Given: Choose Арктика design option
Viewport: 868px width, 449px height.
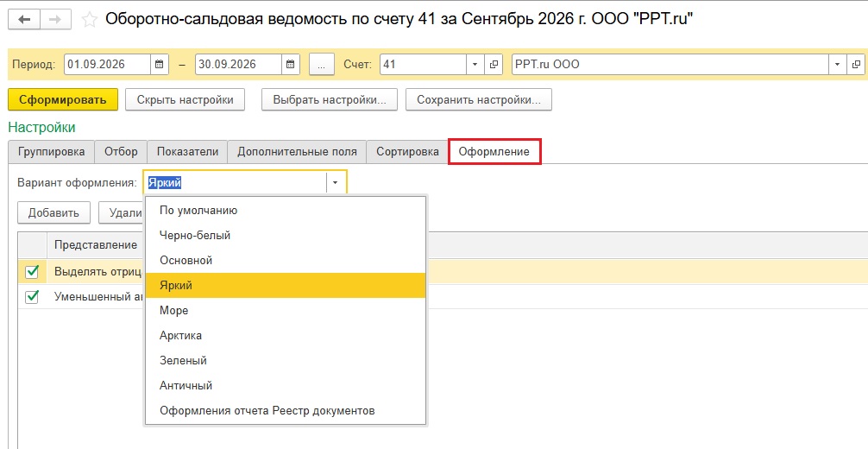Looking at the screenshot, I should click(x=286, y=335).
